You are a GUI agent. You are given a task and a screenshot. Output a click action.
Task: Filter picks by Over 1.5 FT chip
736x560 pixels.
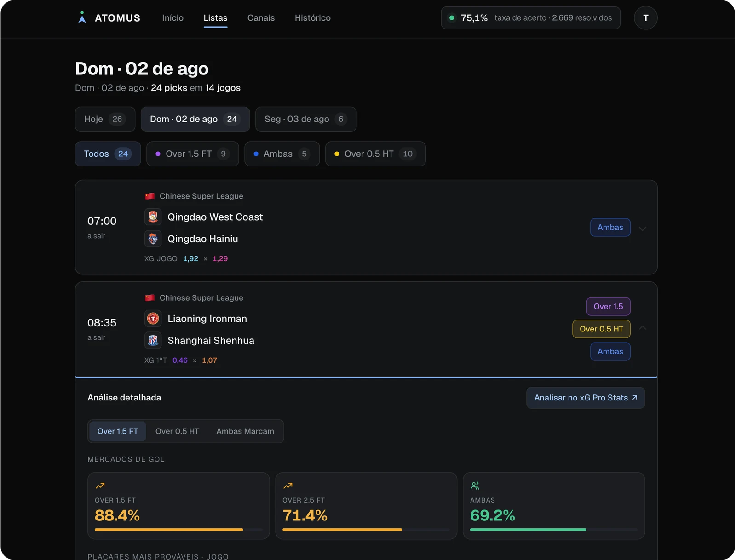[x=192, y=154]
